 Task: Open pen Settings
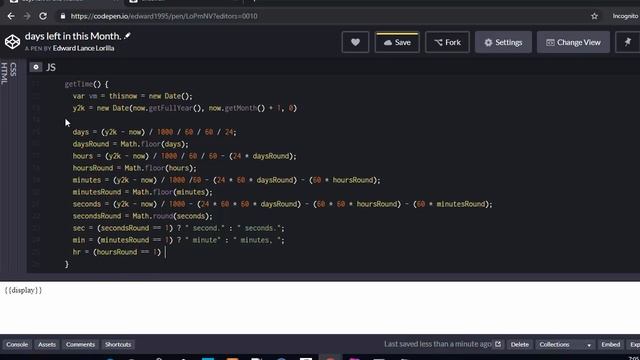(503, 42)
